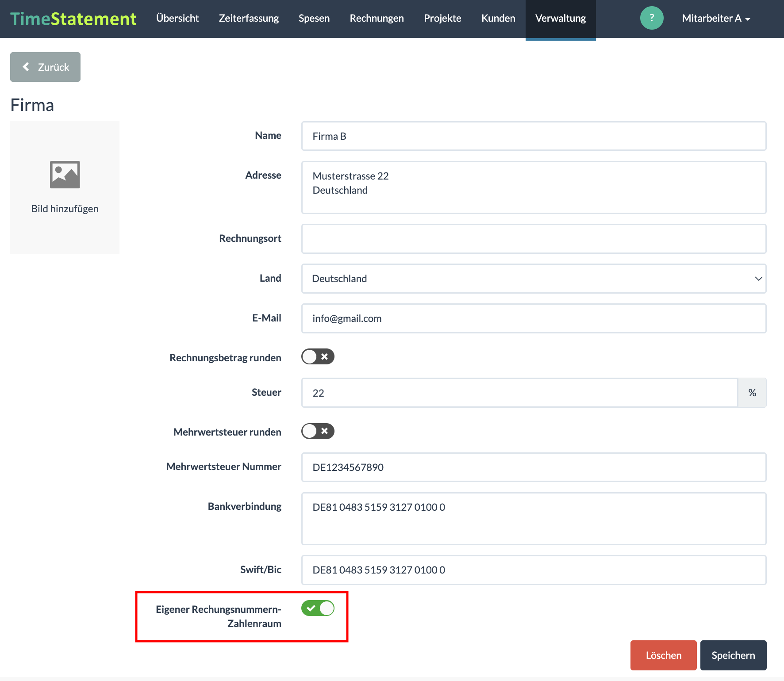Click the Mehrwertsteuer Nummer field
Screen dimensions: 784x681
point(534,467)
